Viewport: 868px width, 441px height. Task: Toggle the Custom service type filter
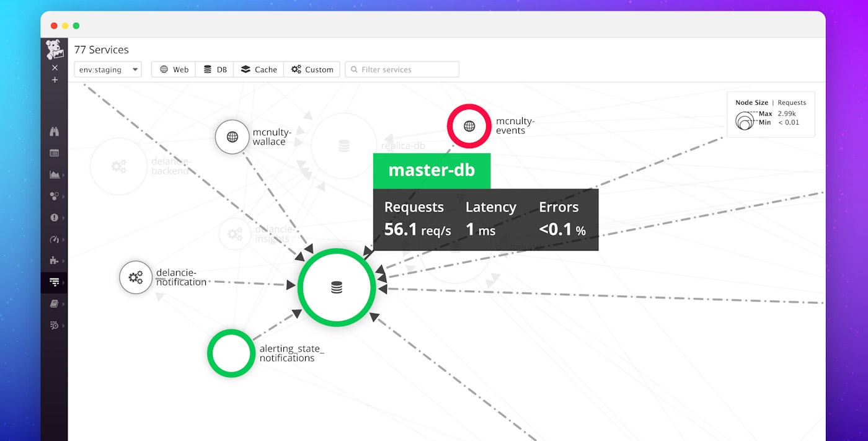click(x=312, y=69)
